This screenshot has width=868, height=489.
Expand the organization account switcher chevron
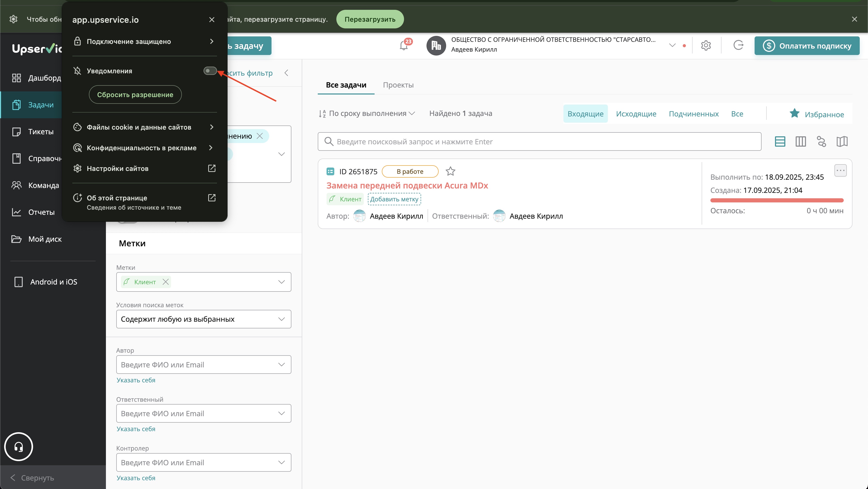672,45
